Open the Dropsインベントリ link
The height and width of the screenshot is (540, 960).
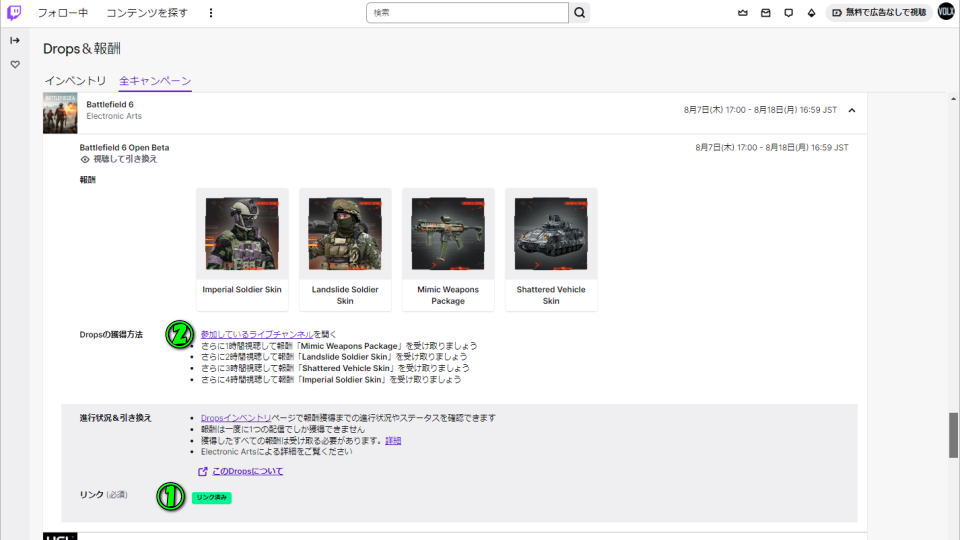236,418
